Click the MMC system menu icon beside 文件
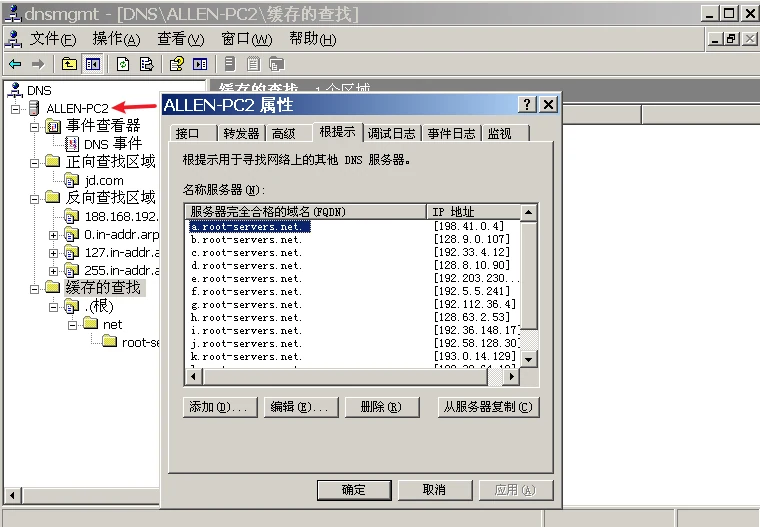The width and height of the screenshot is (760, 527). click(14, 39)
